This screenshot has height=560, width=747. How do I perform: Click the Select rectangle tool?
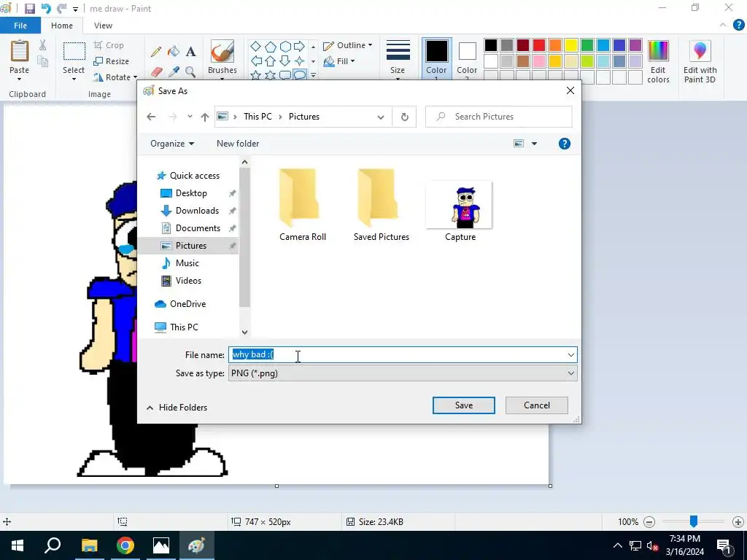point(74,52)
